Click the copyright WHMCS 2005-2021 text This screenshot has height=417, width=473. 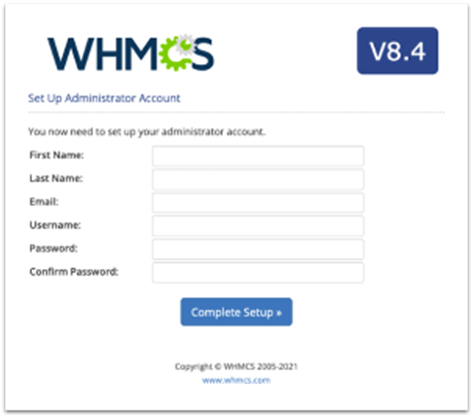coord(236,367)
